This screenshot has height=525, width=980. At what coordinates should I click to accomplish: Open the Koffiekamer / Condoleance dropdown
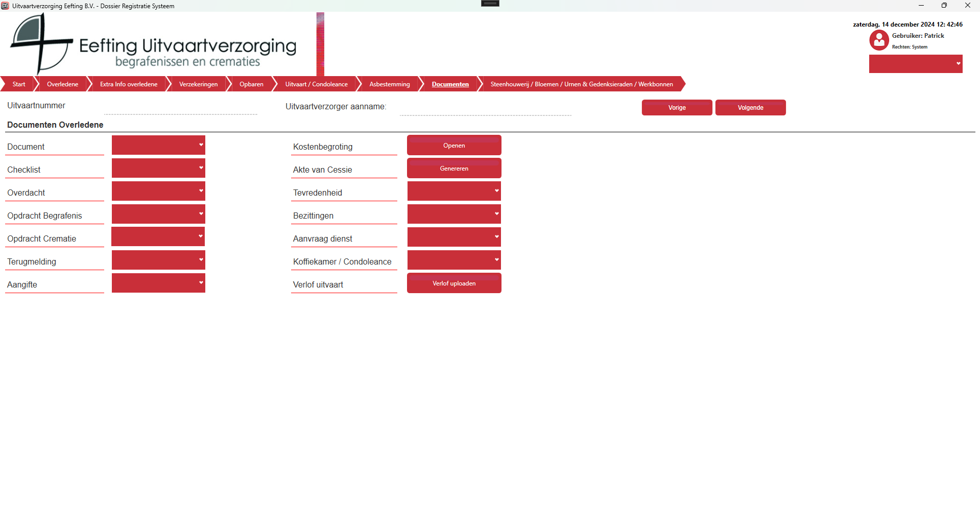454,260
